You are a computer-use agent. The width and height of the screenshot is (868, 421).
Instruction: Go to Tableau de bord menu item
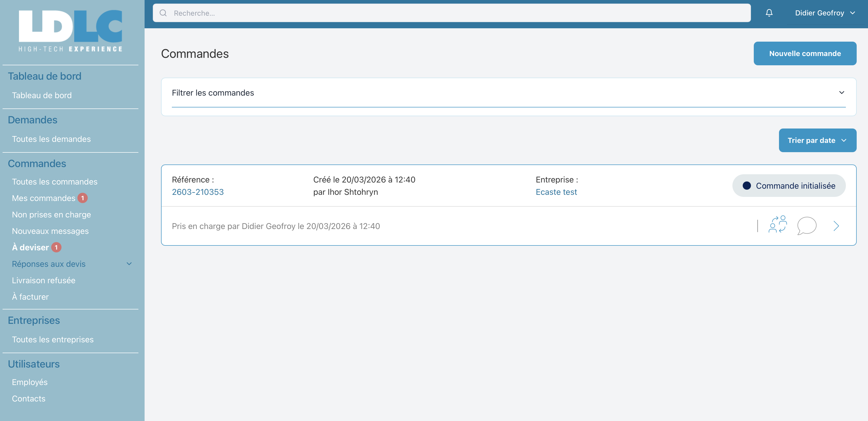tap(42, 95)
